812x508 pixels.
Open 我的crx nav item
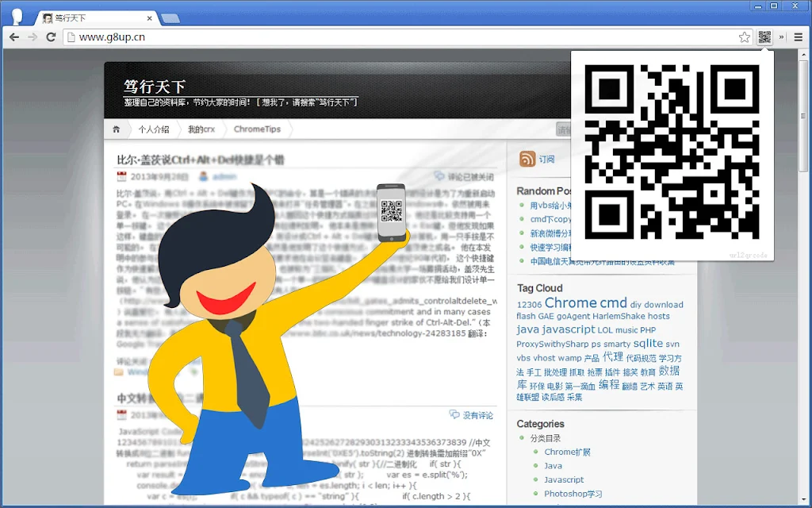click(x=201, y=129)
